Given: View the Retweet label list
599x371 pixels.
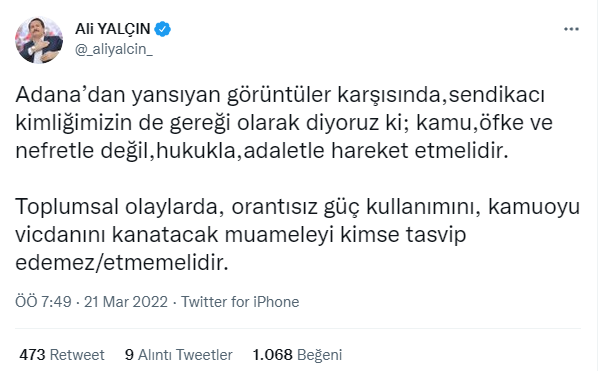Looking at the screenshot, I should 77,355.
